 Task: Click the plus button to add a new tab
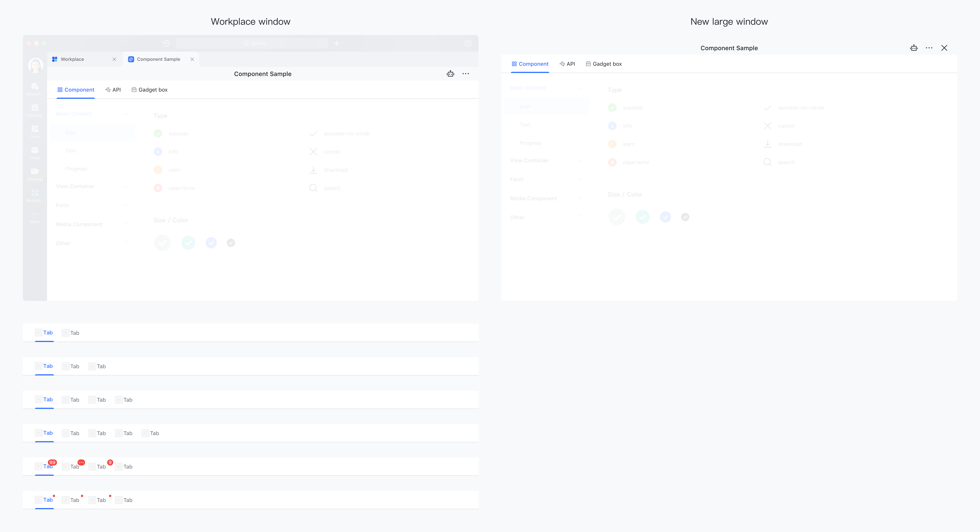point(336,43)
